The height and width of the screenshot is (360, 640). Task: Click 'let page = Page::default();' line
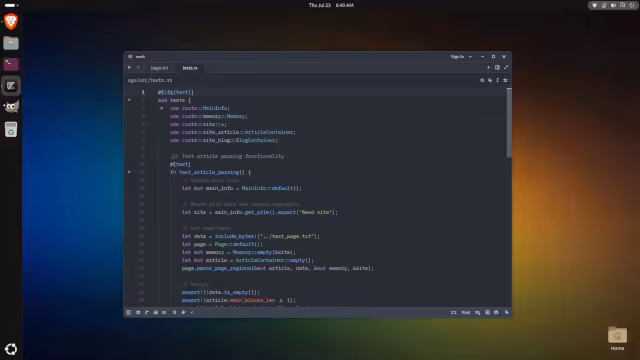click(x=222, y=244)
